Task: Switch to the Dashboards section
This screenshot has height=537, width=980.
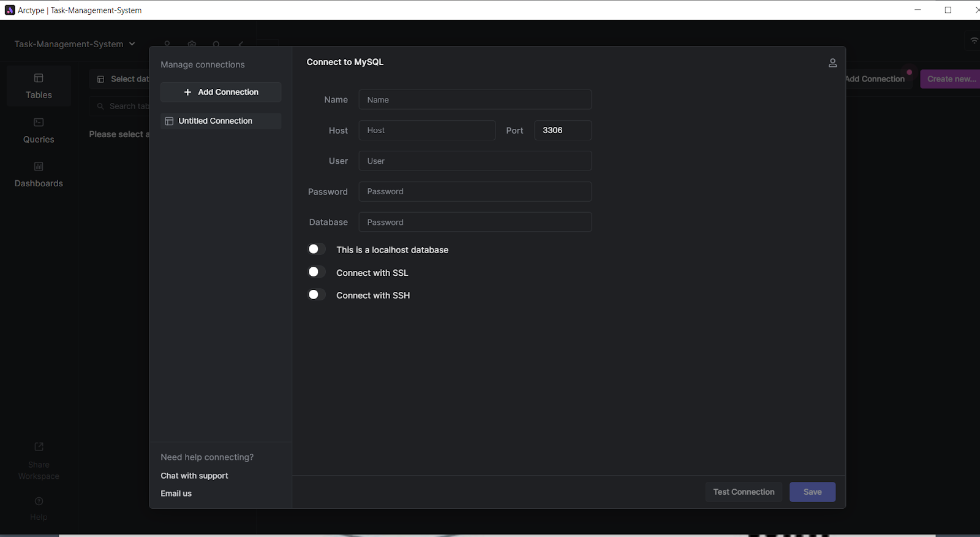Action: pos(39,175)
